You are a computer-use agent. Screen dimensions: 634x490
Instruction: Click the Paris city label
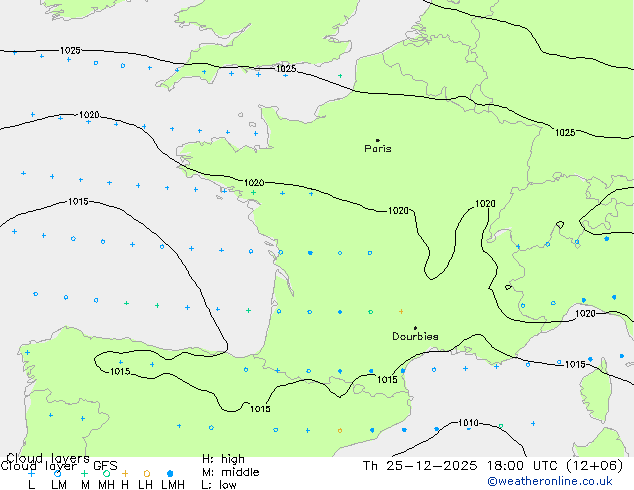click(378, 149)
